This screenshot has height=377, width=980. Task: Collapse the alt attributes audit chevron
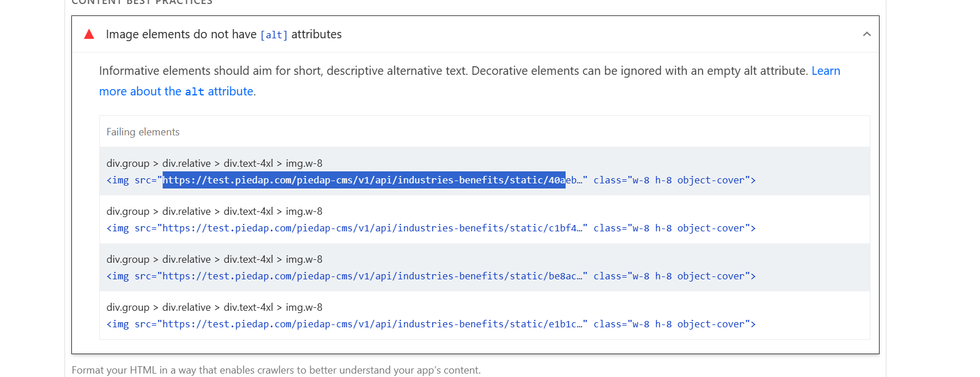(x=866, y=34)
